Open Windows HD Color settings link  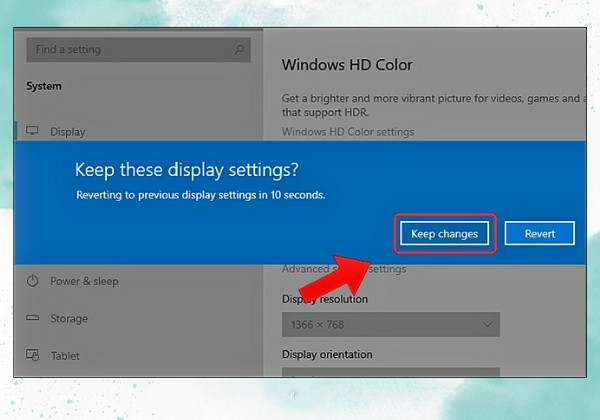click(348, 132)
